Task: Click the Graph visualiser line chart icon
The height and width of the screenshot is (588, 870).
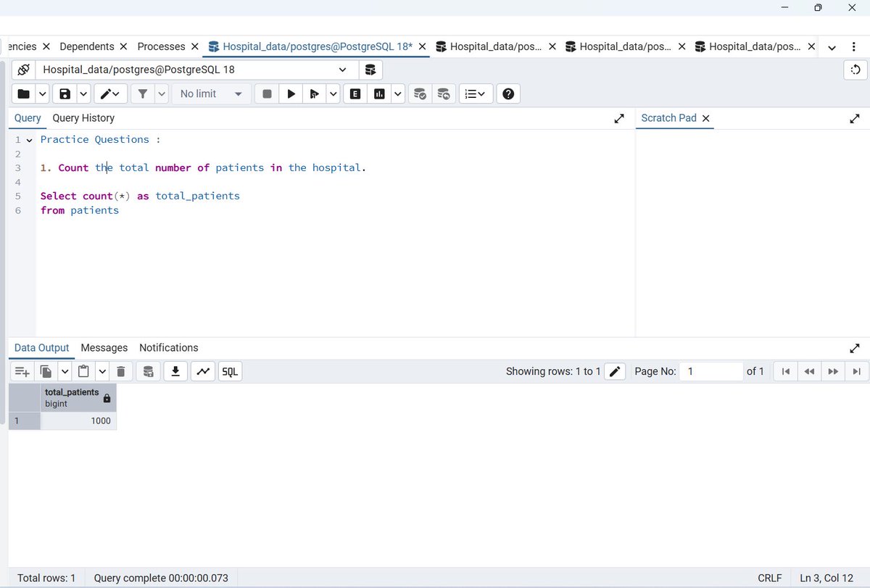Action: [x=202, y=372]
